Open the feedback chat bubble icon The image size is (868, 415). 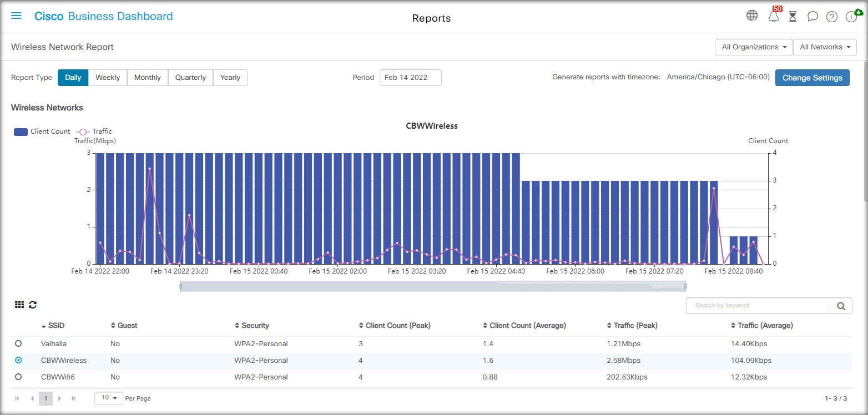[x=813, y=17]
